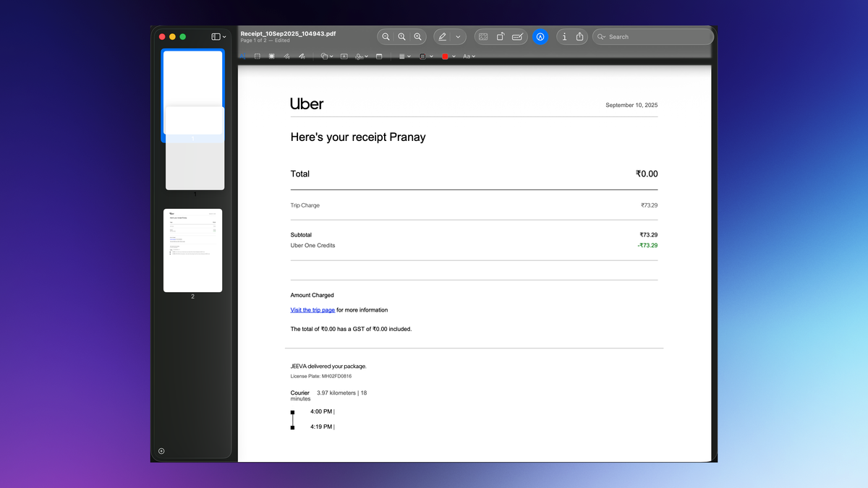
Task: Click the Zoom In magnifier button
Action: tap(417, 37)
